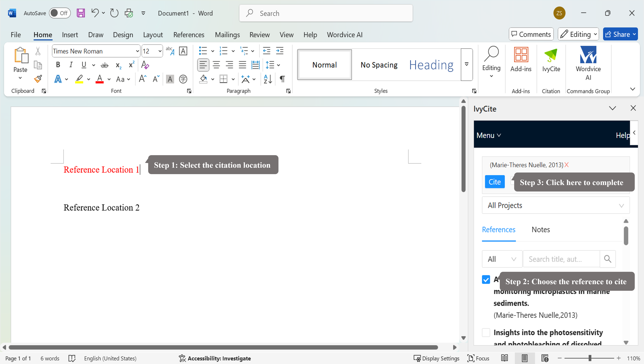This screenshot has height=364, width=644.
Task: Open the IvyCite Menu dropdown
Action: (488, 135)
